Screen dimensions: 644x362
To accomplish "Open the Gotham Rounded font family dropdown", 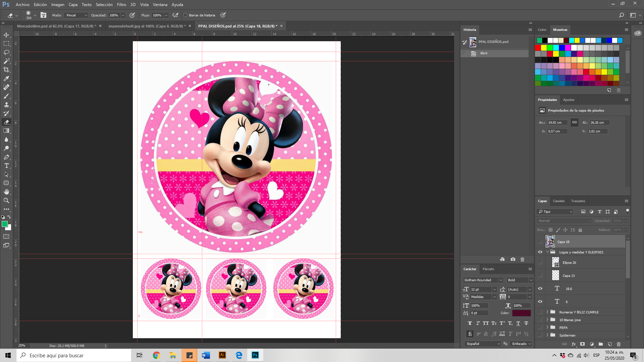I will [500, 280].
